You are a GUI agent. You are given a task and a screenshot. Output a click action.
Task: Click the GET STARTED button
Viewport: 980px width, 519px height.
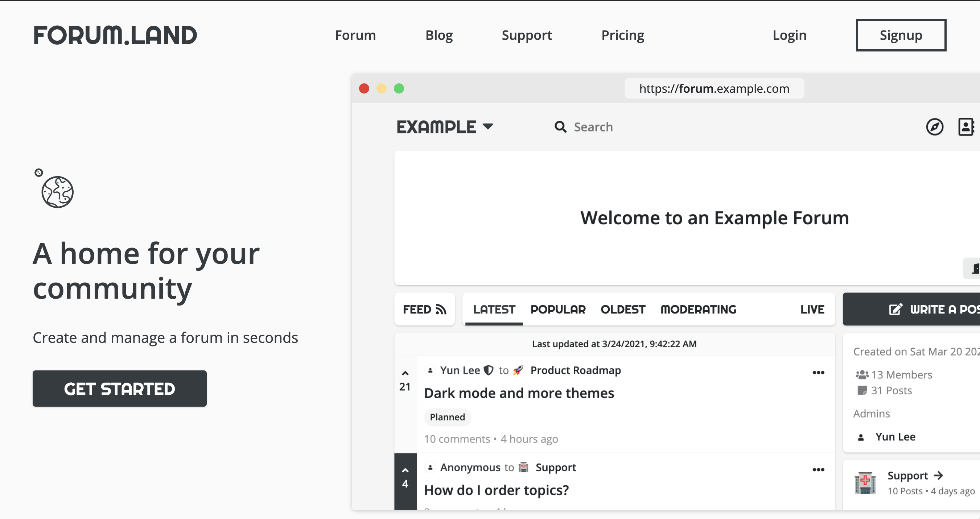pos(119,389)
